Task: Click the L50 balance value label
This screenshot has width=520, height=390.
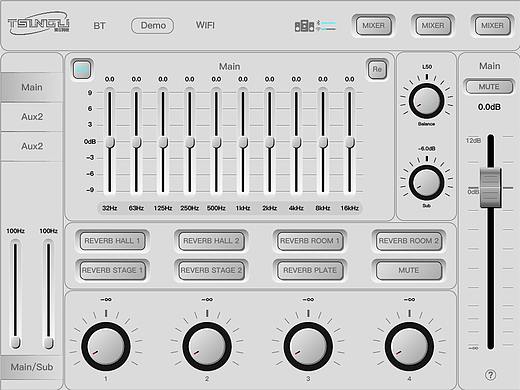Action: (427, 67)
